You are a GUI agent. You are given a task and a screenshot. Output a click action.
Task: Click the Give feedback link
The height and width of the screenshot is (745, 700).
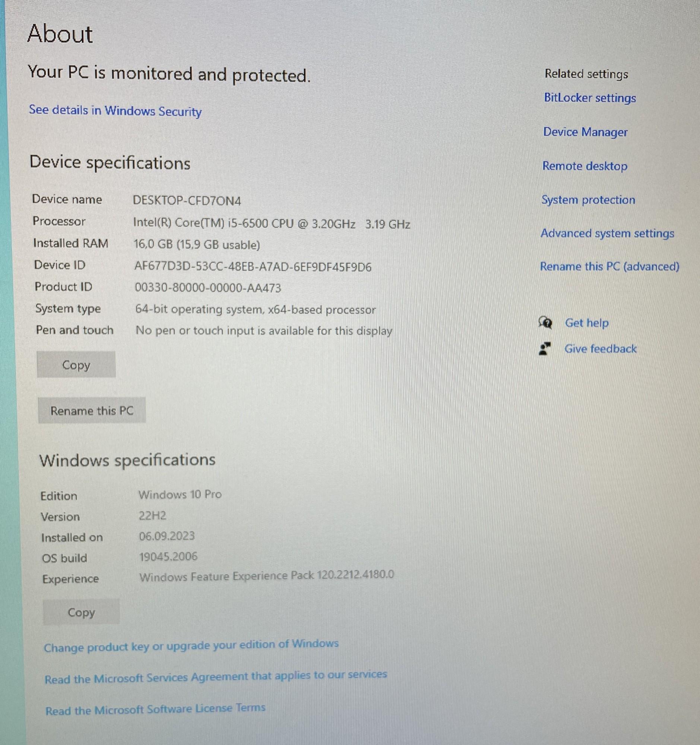(600, 349)
